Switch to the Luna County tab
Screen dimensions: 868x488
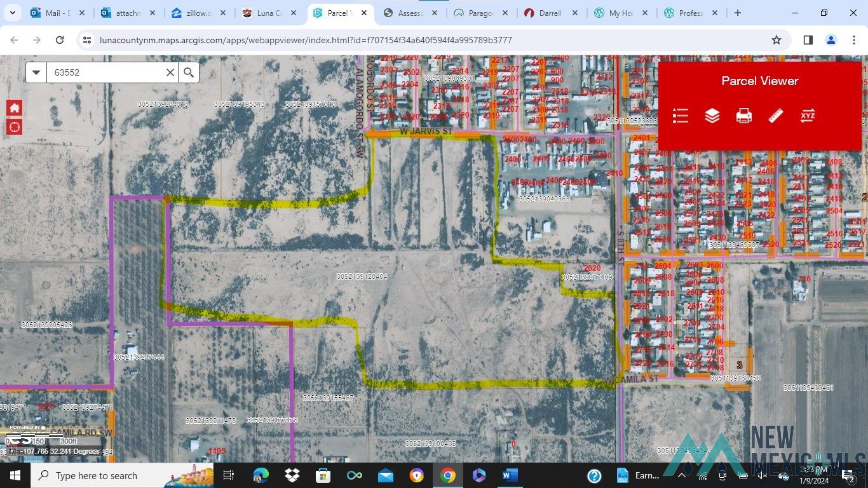coord(268,13)
